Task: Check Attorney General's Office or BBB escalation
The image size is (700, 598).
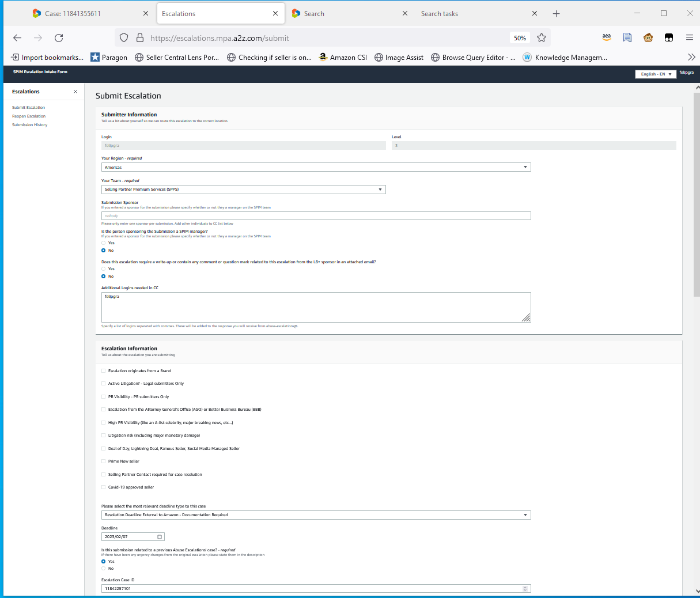Action: (x=104, y=410)
